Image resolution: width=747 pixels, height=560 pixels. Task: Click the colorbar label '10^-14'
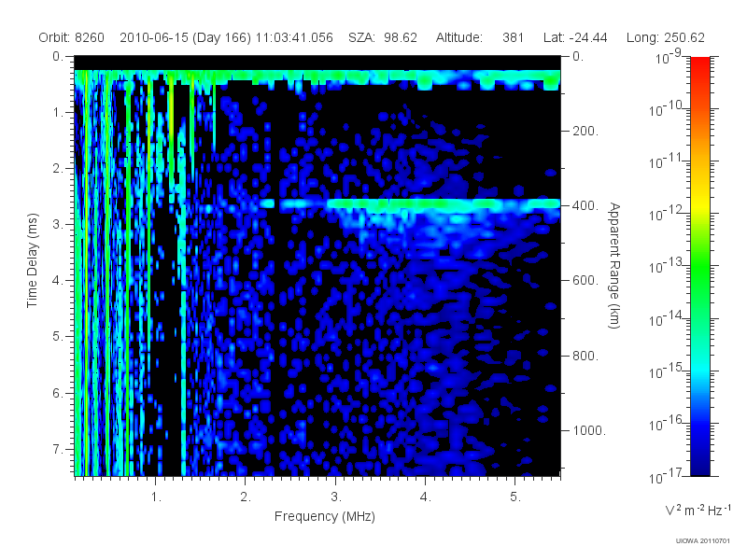point(668,319)
